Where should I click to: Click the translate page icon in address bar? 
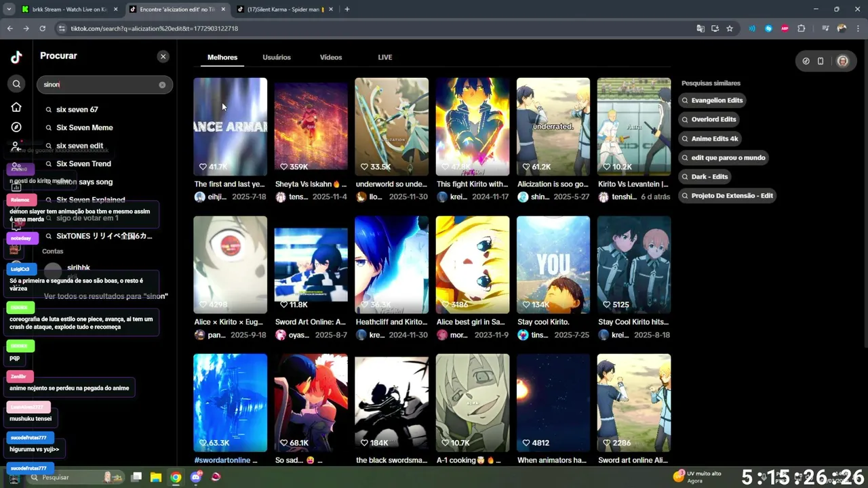pos(701,28)
